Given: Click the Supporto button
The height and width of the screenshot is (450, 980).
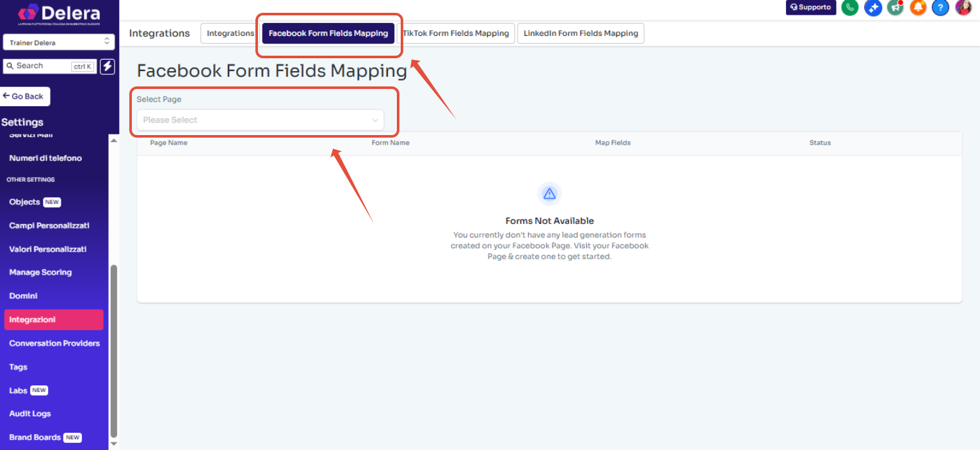Looking at the screenshot, I should point(811,8).
